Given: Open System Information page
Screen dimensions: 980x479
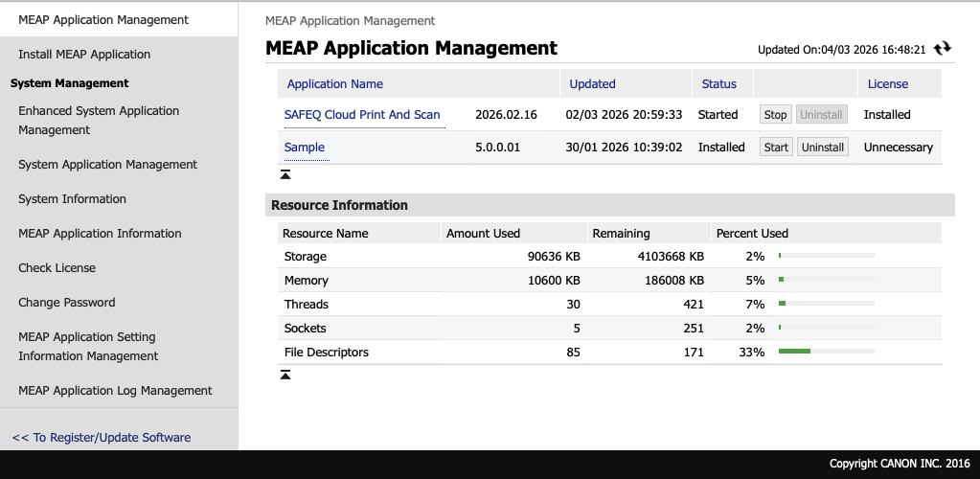Looking at the screenshot, I should point(72,199).
